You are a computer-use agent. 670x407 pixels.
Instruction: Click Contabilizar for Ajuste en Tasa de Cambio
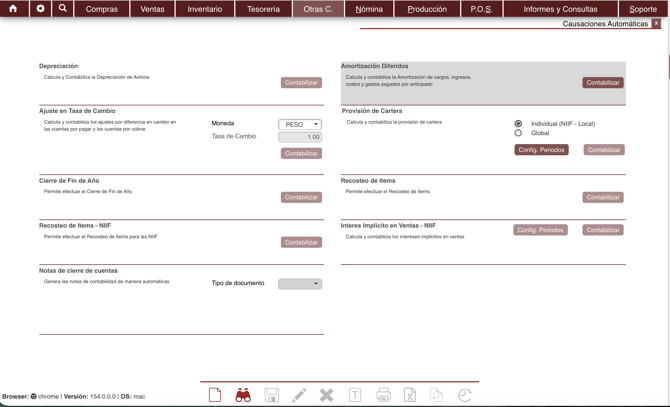(x=301, y=153)
